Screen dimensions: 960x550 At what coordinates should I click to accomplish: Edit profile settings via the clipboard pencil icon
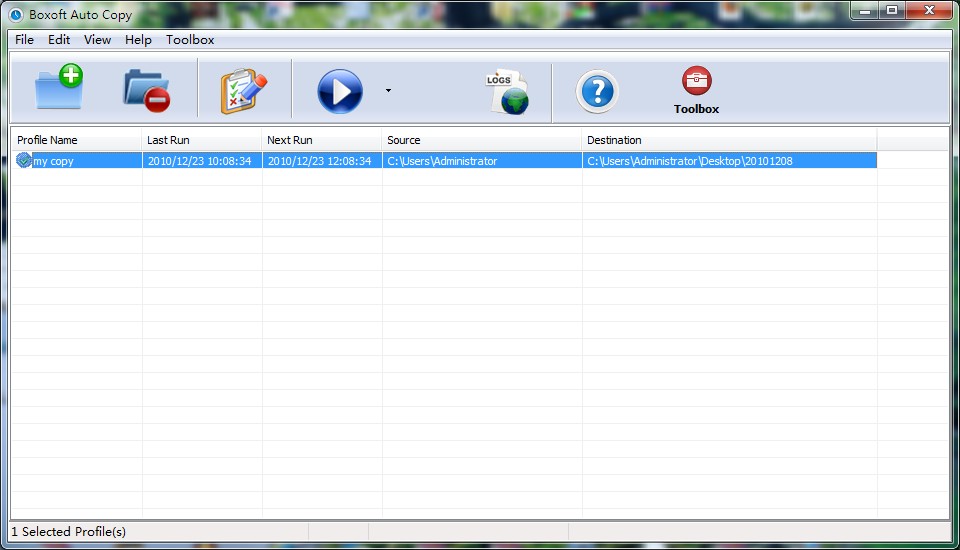click(x=244, y=91)
